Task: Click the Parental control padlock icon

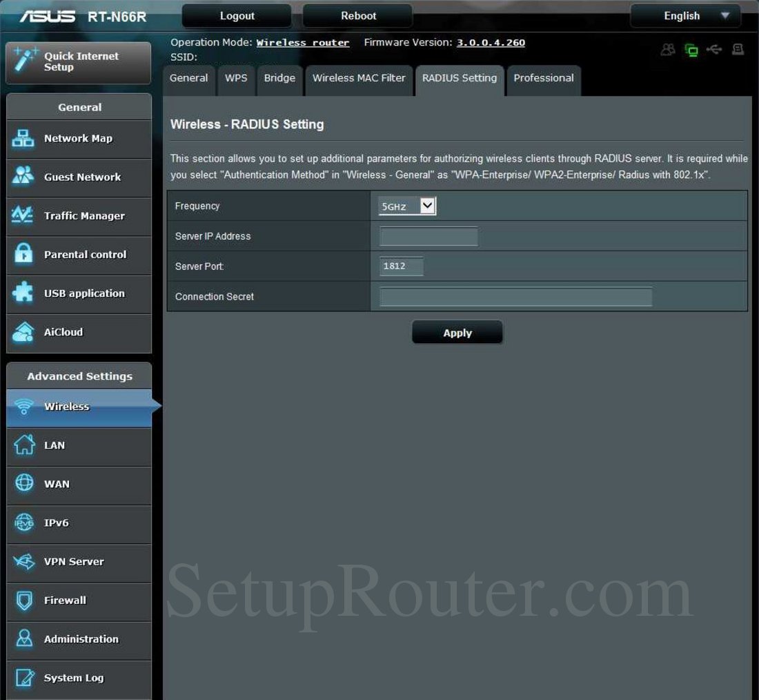Action: 23,253
